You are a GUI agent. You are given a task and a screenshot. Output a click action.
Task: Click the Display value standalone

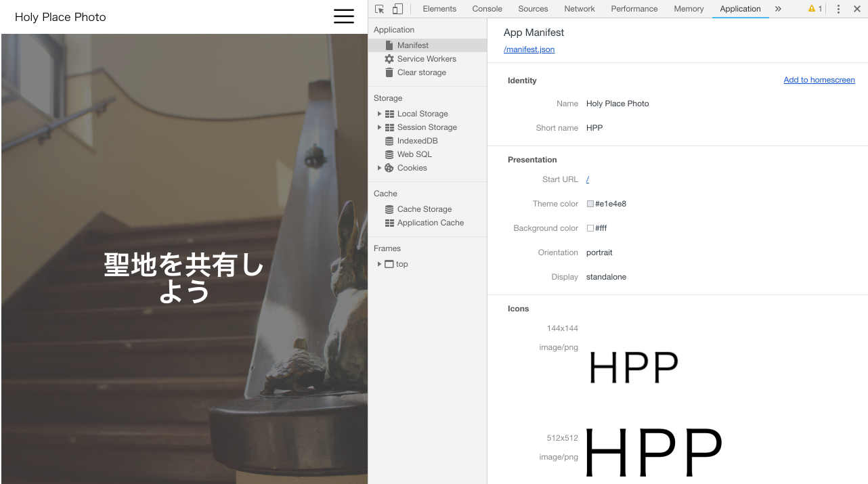606,277
